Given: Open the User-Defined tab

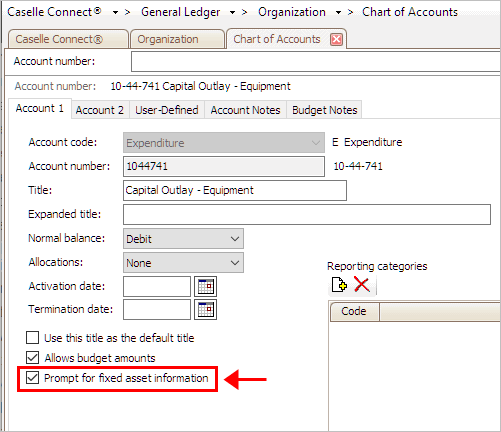Looking at the screenshot, I should pos(167,110).
